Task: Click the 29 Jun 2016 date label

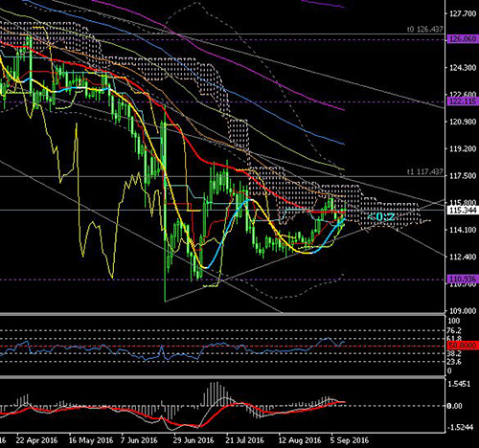Action: tap(194, 440)
